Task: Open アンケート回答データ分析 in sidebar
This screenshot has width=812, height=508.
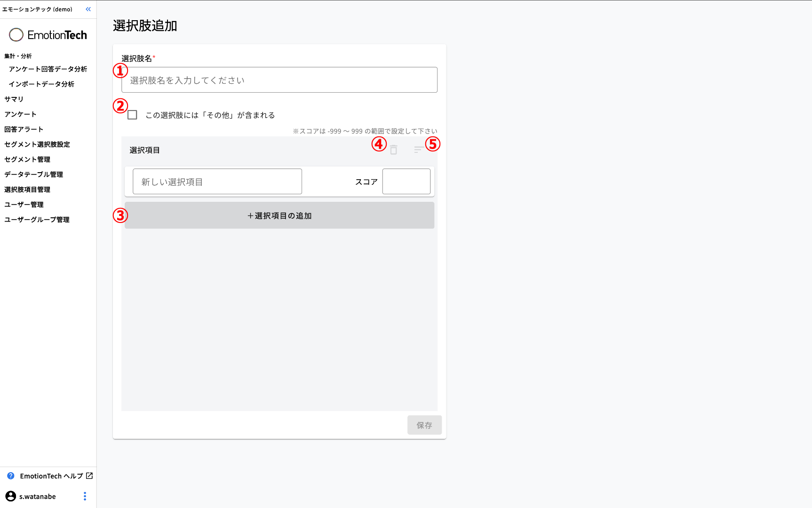Action: [x=48, y=69]
